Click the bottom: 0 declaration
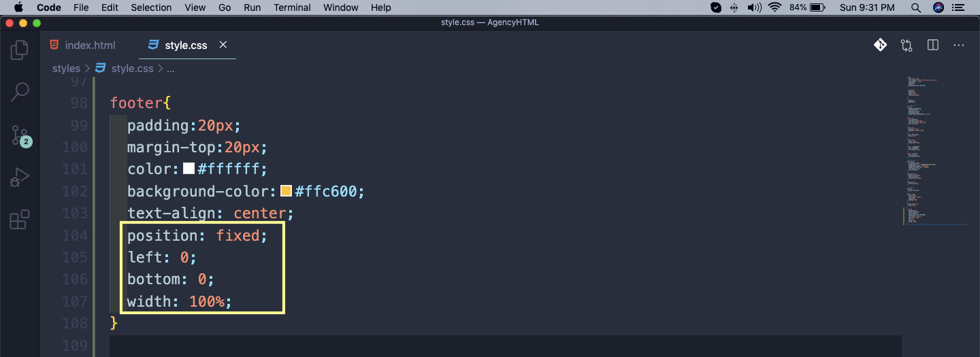980x357 pixels. pyautogui.click(x=170, y=279)
